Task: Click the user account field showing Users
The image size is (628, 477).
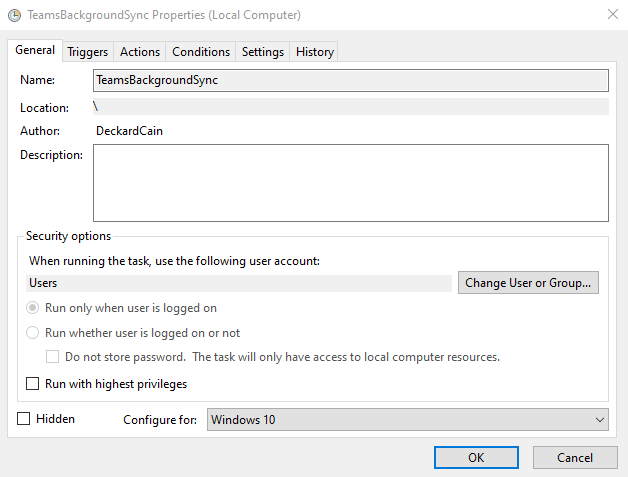Action: point(240,283)
